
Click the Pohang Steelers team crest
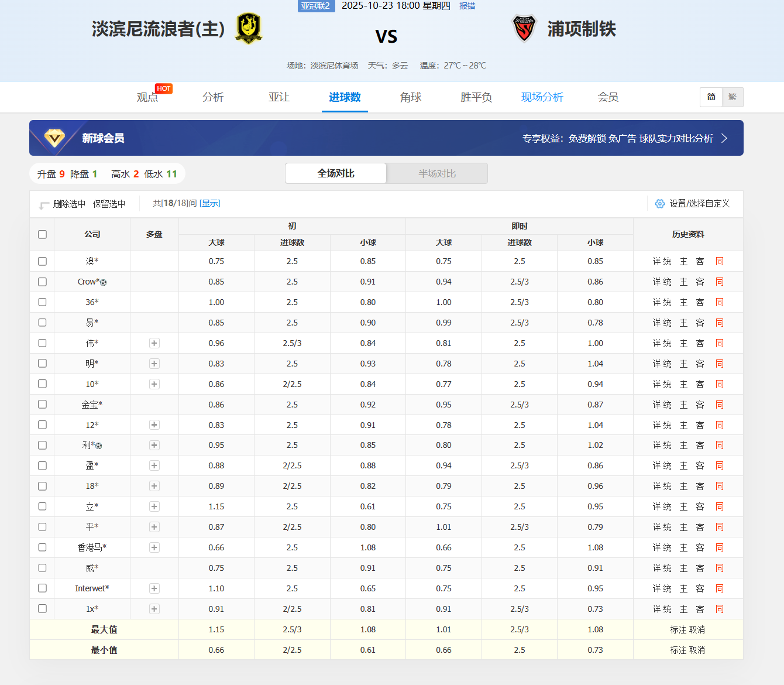(524, 29)
